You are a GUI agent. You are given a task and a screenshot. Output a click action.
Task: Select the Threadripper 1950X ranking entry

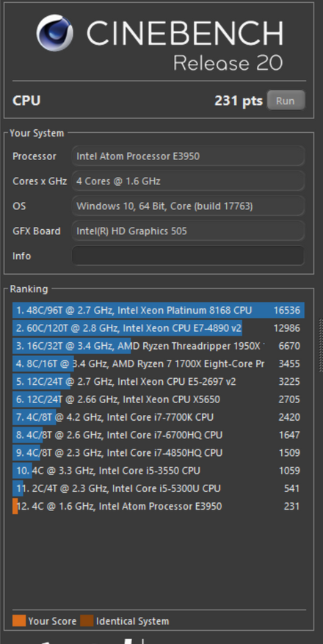(x=159, y=346)
